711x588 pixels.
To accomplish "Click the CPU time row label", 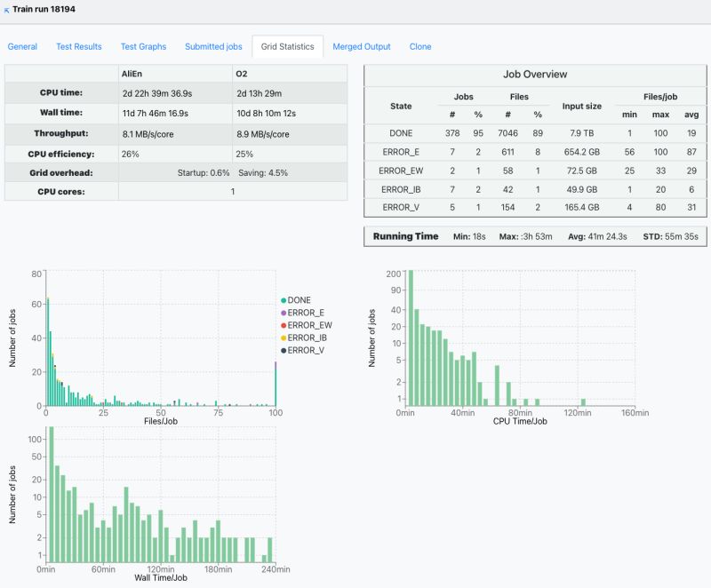I will tap(61, 93).
